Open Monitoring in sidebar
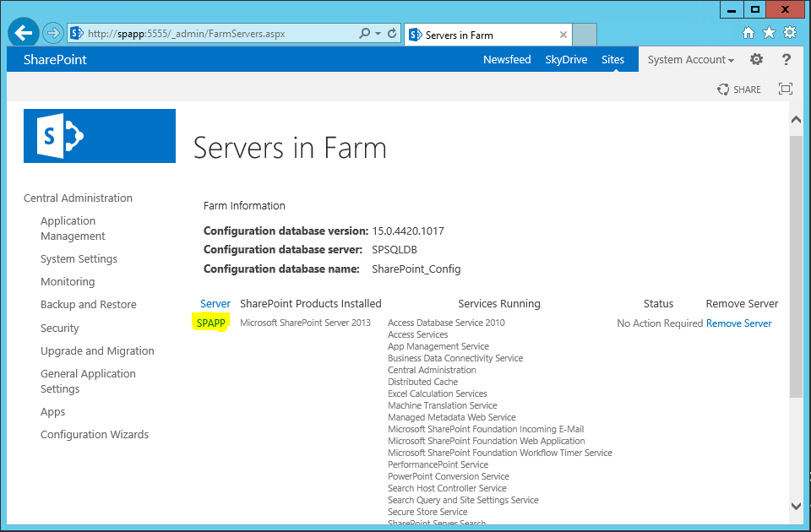Screen dimensions: 811x532 68,281
